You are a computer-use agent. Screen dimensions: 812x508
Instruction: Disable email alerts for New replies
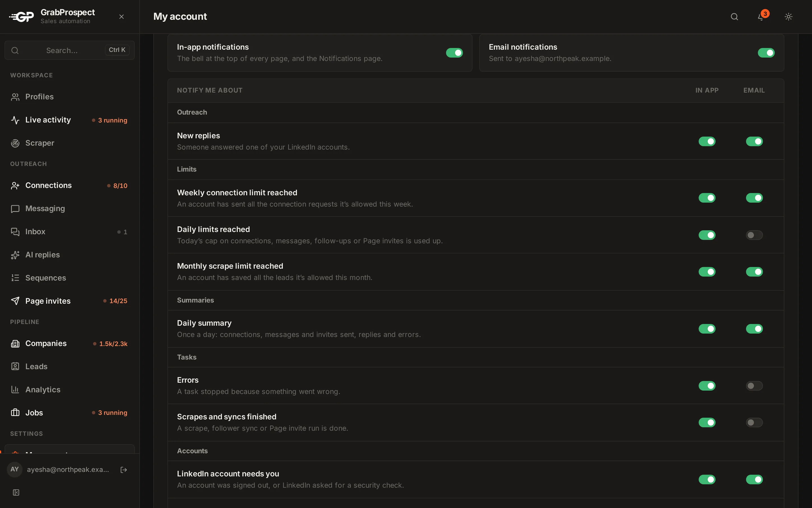coord(754,141)
